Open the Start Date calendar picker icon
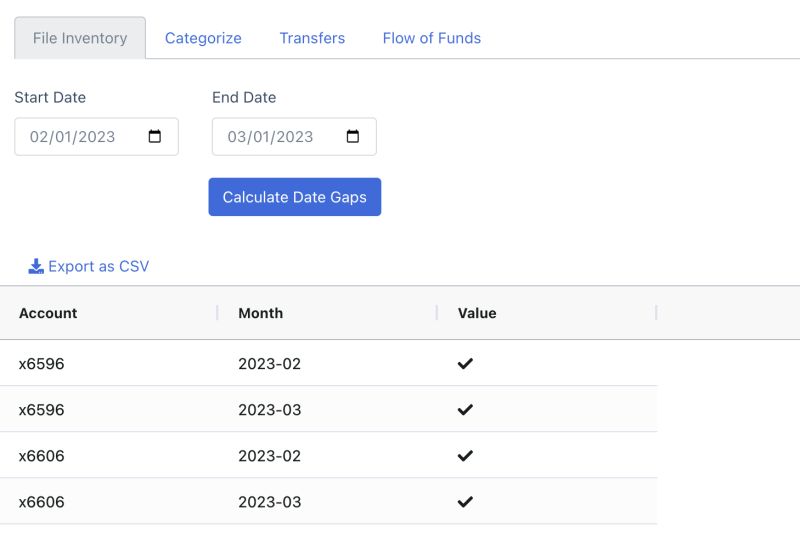The width and height of the screenshot is (800, 554). [x=155, y=137]
